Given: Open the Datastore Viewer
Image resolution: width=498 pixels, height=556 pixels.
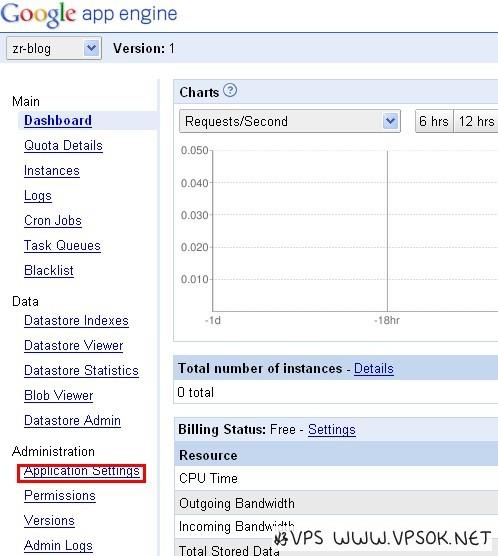Looking at the screenshot, I should click(x=74, y=345).
